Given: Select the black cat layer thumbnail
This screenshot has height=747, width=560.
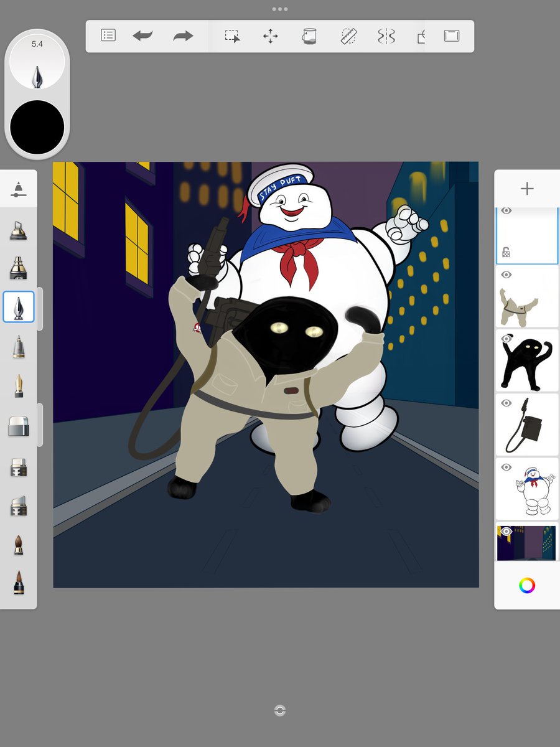Looking at the screenshot, I should (527, 361).
